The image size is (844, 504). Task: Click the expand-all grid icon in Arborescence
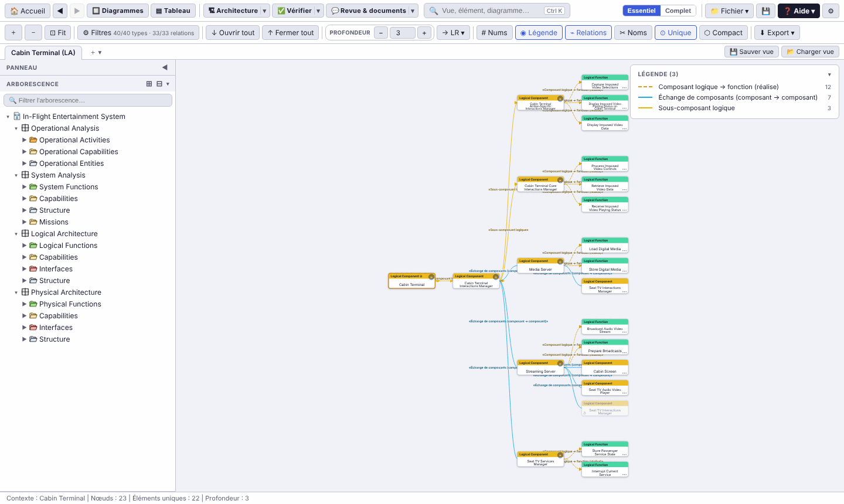click(149, 84)
